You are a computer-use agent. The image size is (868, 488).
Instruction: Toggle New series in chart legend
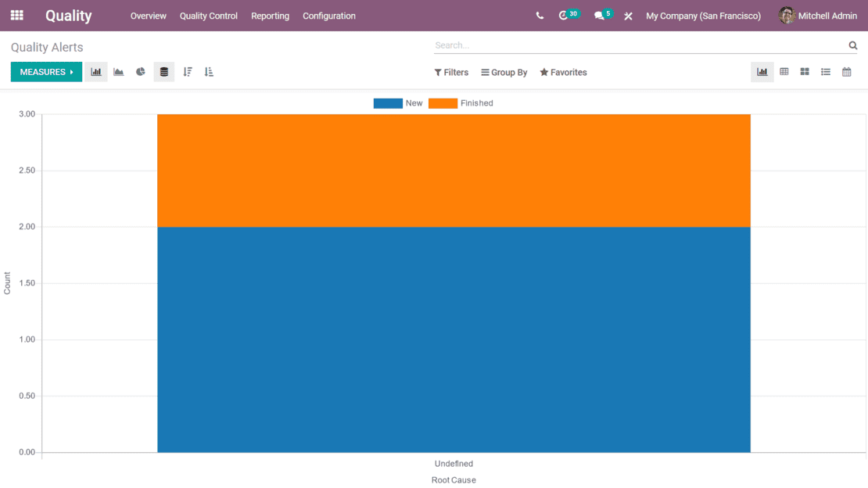tap(398, 103)
